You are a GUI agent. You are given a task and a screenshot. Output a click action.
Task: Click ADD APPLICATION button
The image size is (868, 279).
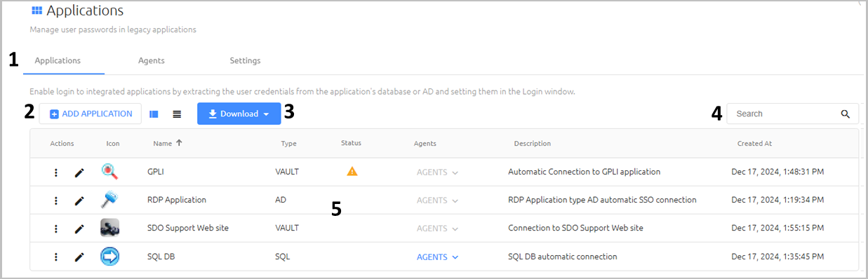tap(91, 114)
